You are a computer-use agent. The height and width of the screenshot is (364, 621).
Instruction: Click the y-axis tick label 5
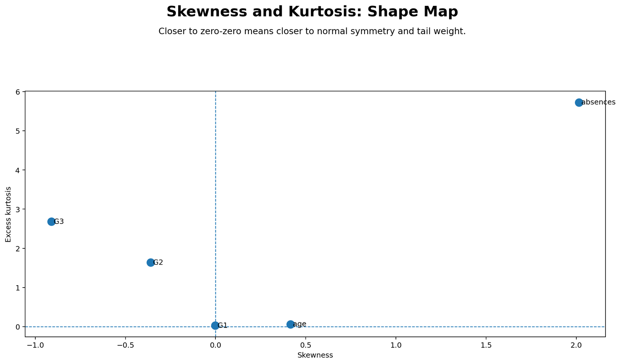pos(18,131)
